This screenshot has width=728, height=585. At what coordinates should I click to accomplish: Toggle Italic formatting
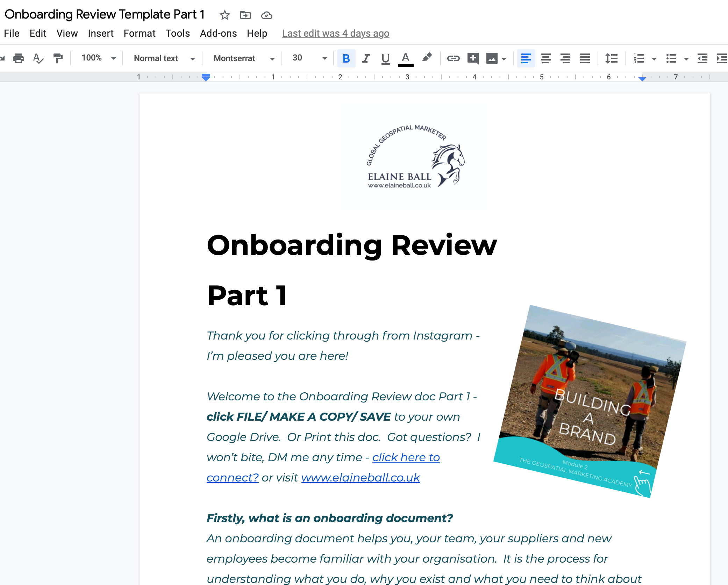[x=366, y=58]
